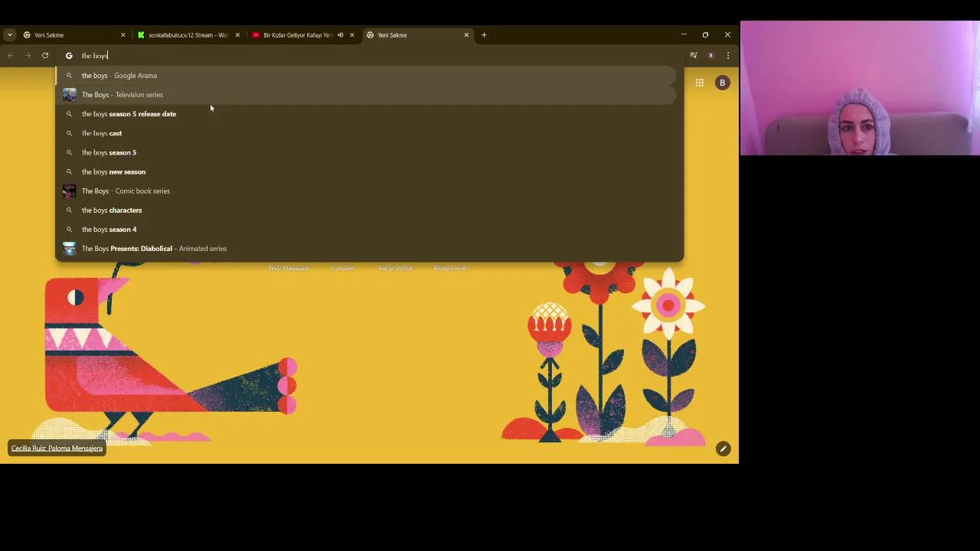Click the Google icon in address bar
Screen dimensions: 980x551
pyautogui.click(x=69, y=55)
